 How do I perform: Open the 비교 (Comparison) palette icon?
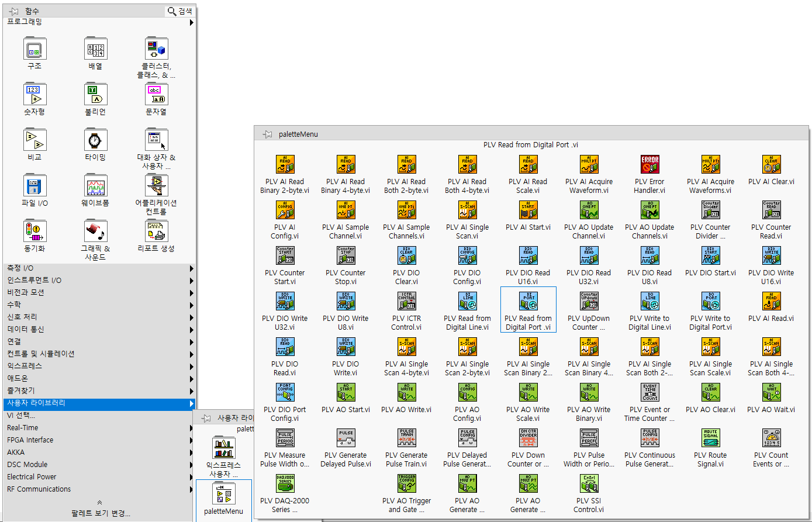pos(34,140)
